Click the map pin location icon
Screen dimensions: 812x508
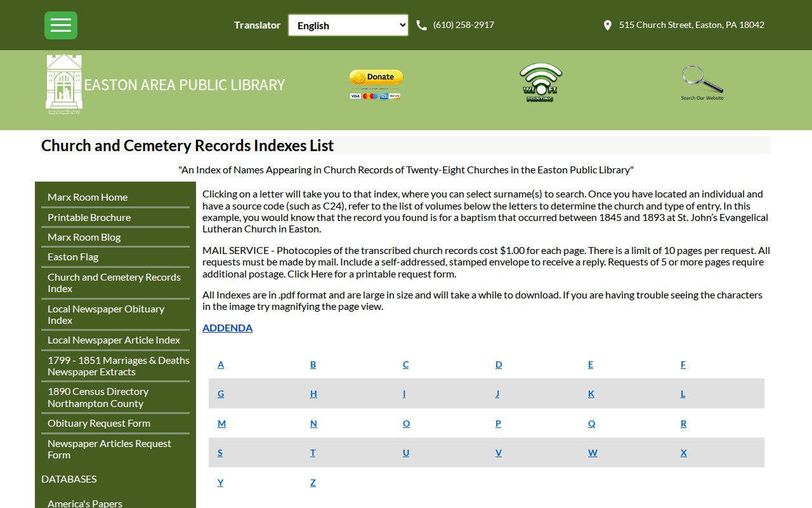point(607,25)
